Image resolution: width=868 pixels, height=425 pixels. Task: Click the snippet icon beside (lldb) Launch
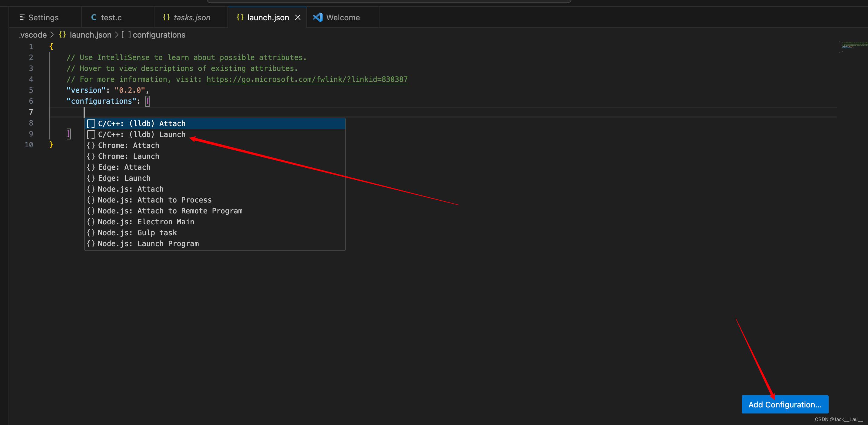(x=91, y=135)
